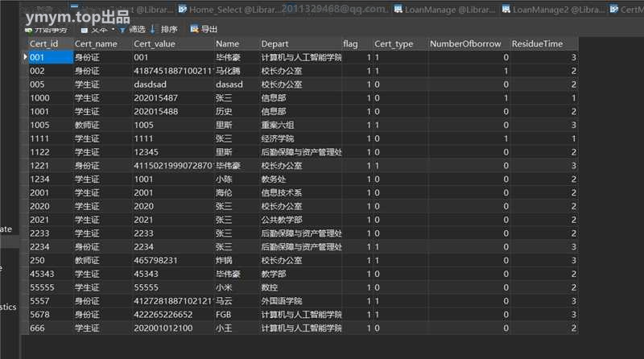This screenshot has width=644, height=359.
Task: Click the current-row arrow marker beside 001
Action: [25, 56]
